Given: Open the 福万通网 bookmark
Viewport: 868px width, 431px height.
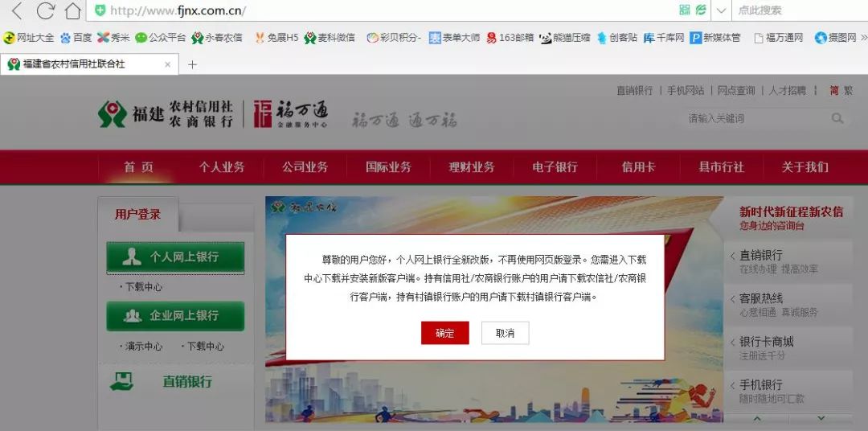Looking at the screenshot, I should coord(778,38).
